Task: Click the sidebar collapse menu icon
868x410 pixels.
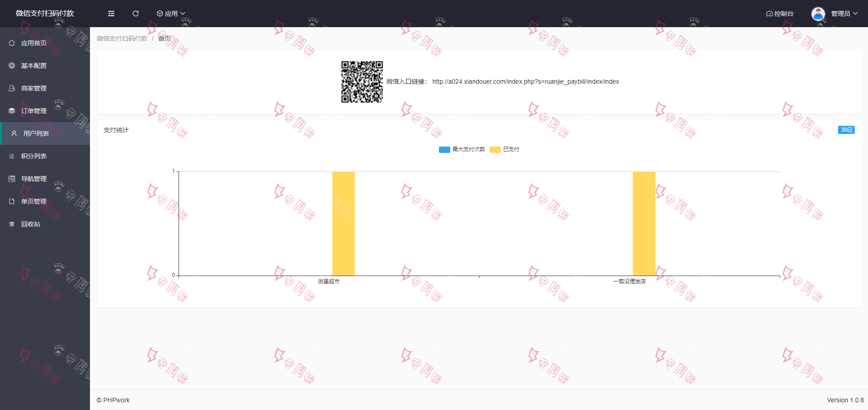Action: [x=111, y=14]
